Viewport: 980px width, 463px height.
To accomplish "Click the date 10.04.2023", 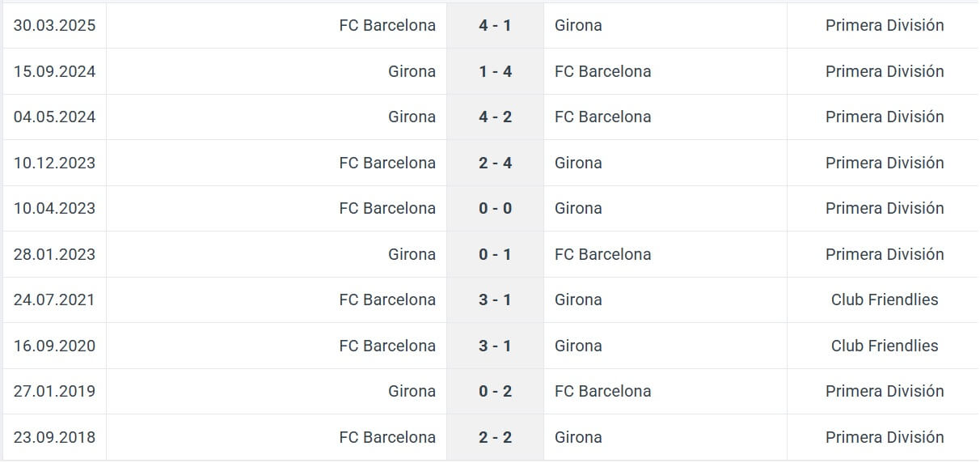I will pos(54,208).
